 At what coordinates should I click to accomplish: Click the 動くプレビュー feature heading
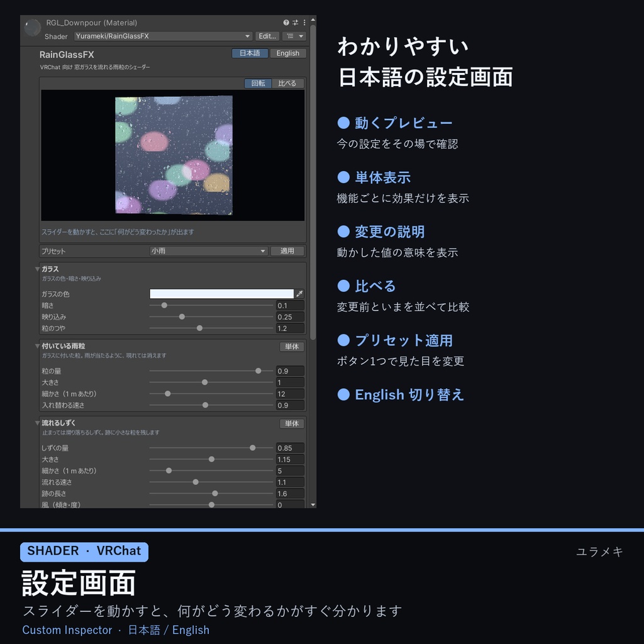(403, 123)
